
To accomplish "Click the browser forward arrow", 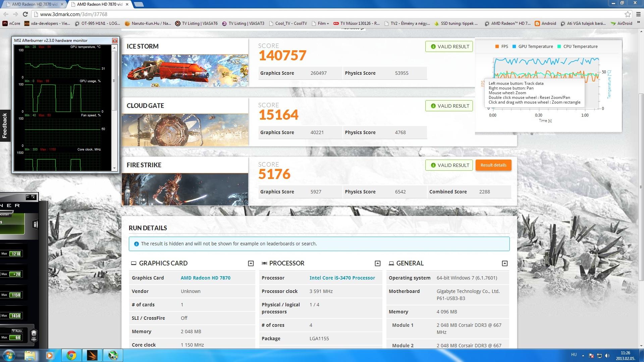I will (x=15, y=14).
